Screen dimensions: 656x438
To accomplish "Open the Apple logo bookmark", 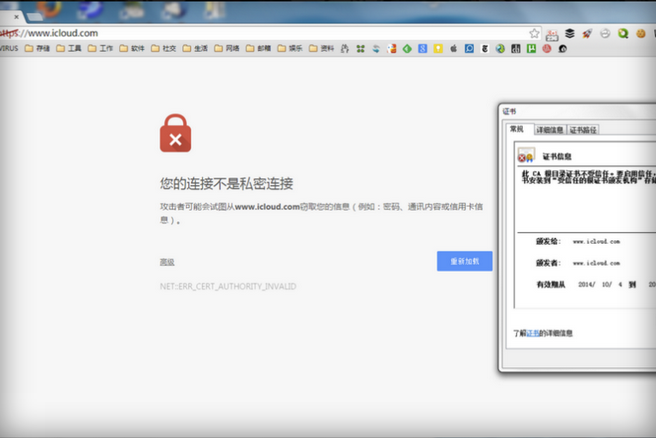I will [x=454, y=49].
